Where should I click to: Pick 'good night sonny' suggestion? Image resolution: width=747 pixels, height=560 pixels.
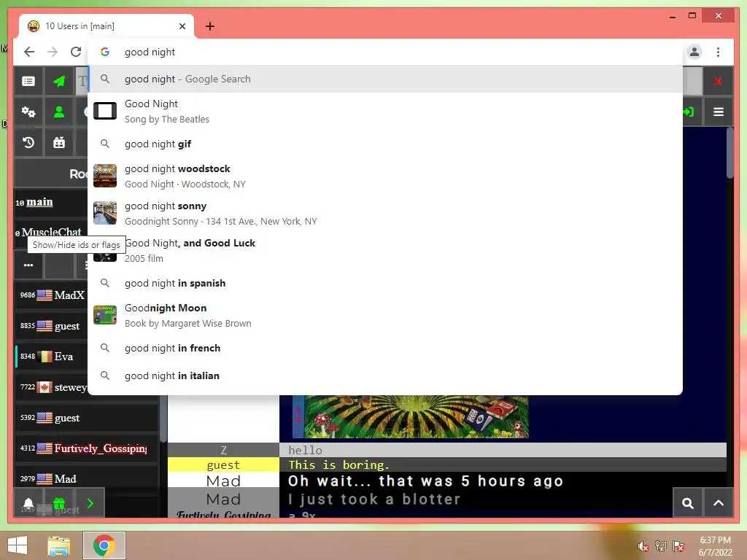coord(385,213)
